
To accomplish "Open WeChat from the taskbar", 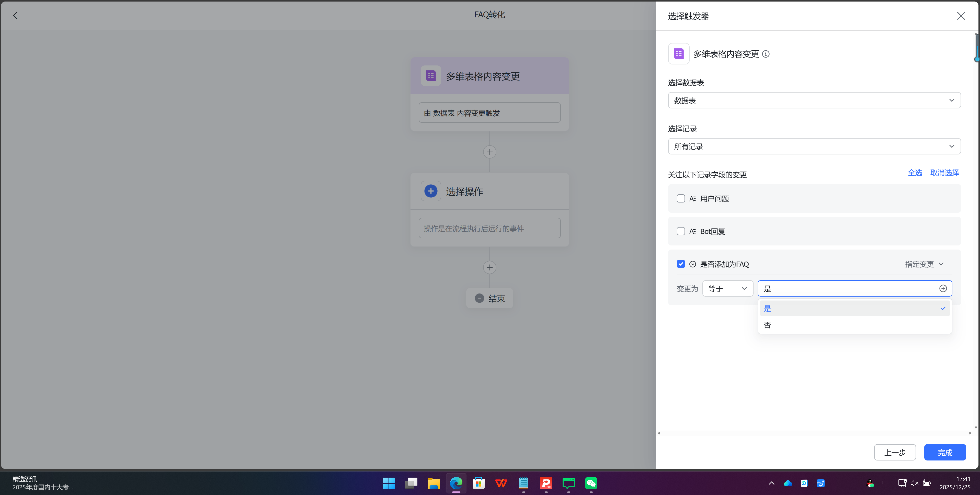I will pos(591,483).
